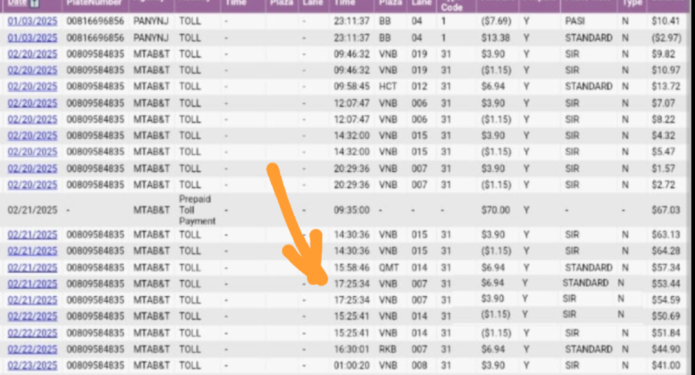Open 02/20/2025 link with $4.32 balance
The image size is (695, 375).
32,136
